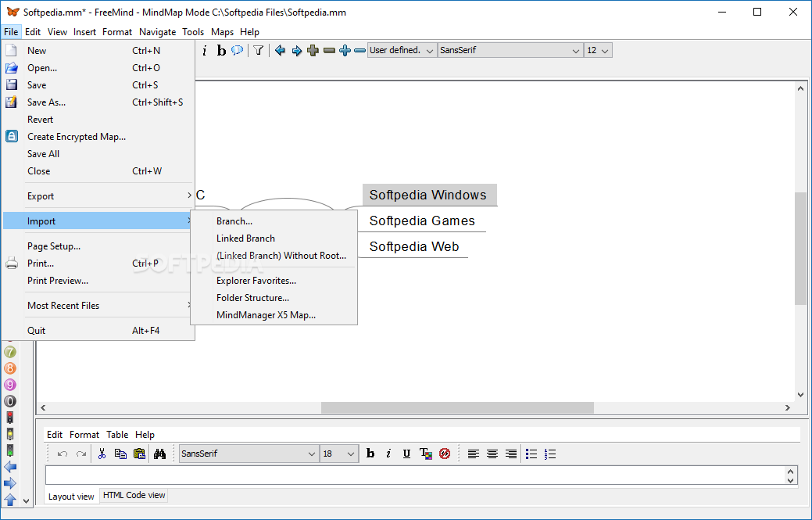Click the blue left arrow toolbar button
The width and height of the screenshot is (812, 520).
click(x=280, y=50)
